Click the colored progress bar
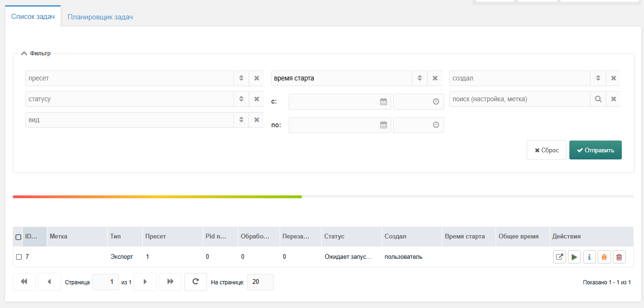644x308 pixels. coord(157,197)
